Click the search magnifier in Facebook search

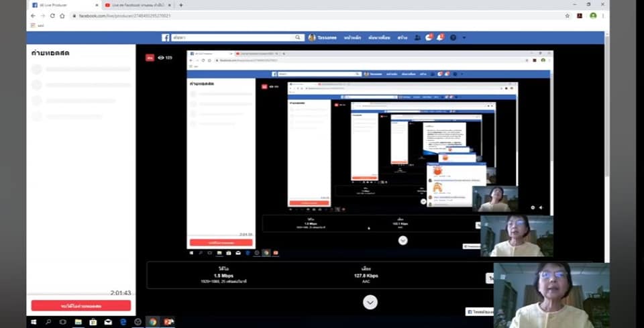click(x=299, y=38)
